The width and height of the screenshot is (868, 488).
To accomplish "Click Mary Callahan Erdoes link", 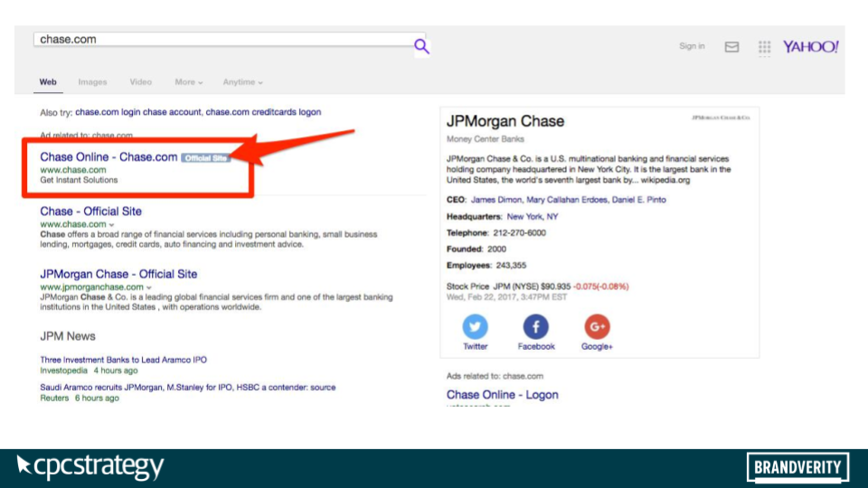I will (x=566, y=200).
